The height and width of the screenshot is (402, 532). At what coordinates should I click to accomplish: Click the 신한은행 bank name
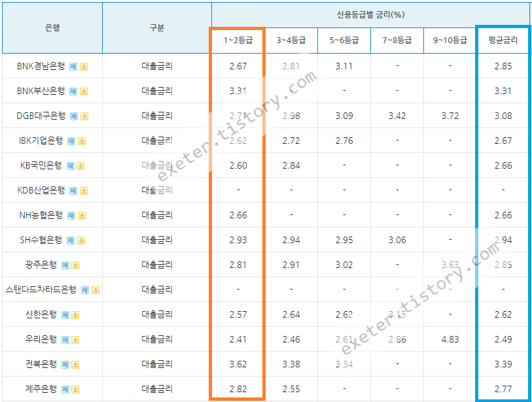pyautogui.click(x=41, y=314)
